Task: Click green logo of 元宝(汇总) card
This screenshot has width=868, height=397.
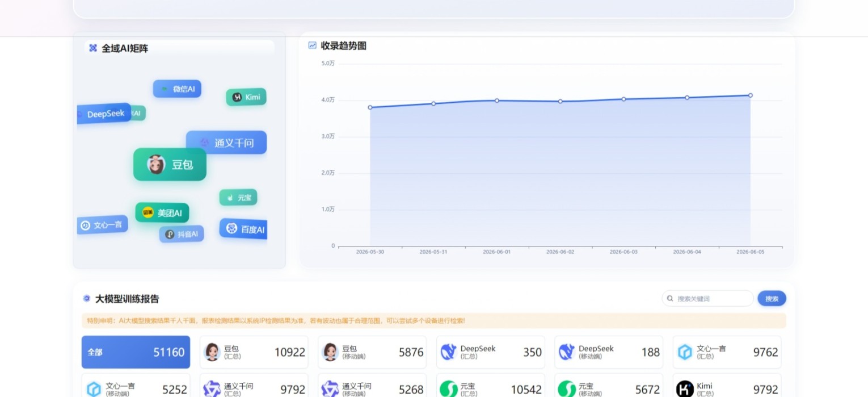Action: [x=449, y=390]
